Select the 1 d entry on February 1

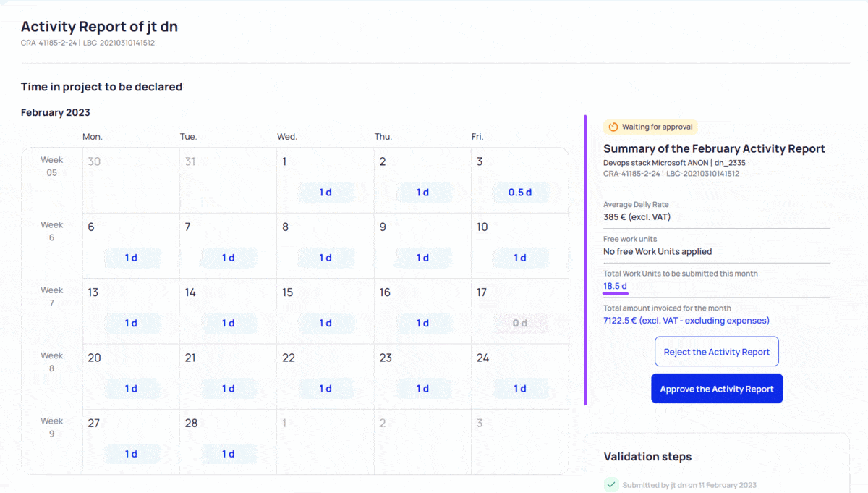pos(325,193)
